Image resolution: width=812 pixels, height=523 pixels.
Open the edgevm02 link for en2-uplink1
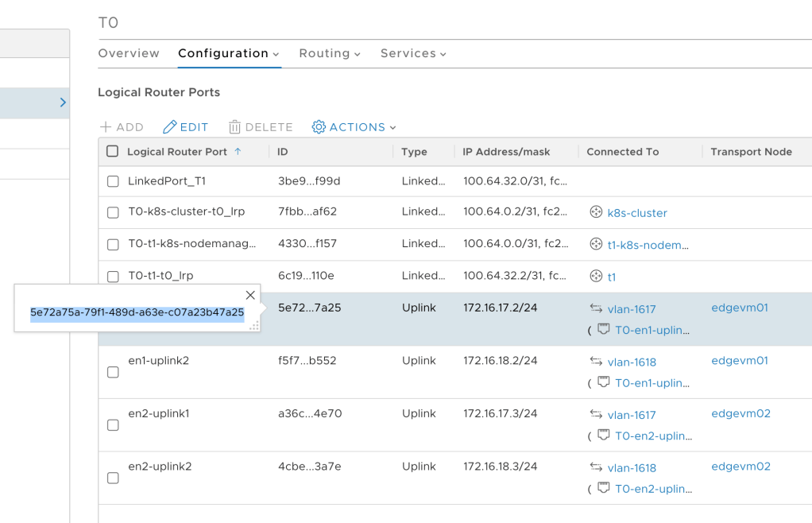[740, 413]
